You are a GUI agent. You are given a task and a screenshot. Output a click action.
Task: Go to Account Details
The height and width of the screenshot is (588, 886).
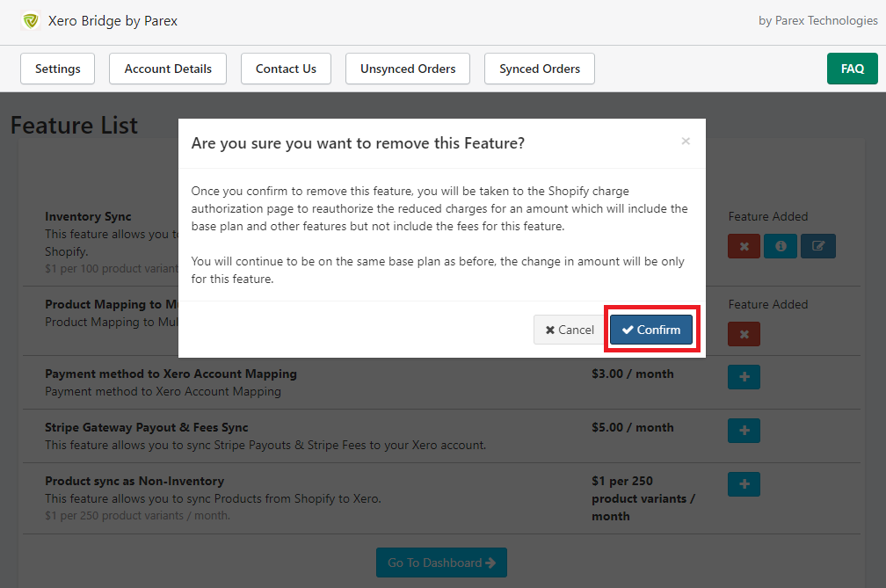coord(168,69)
